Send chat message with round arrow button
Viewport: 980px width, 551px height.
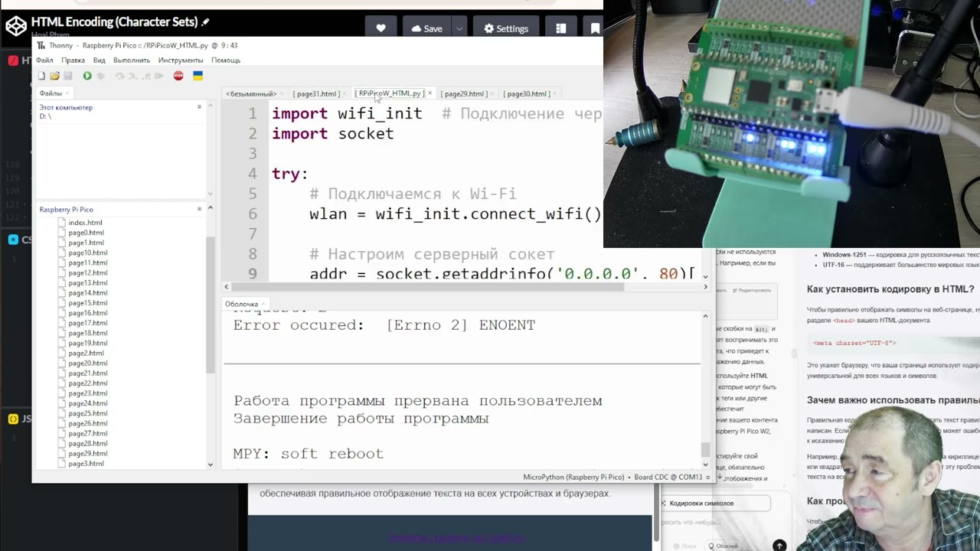(779, 546)
